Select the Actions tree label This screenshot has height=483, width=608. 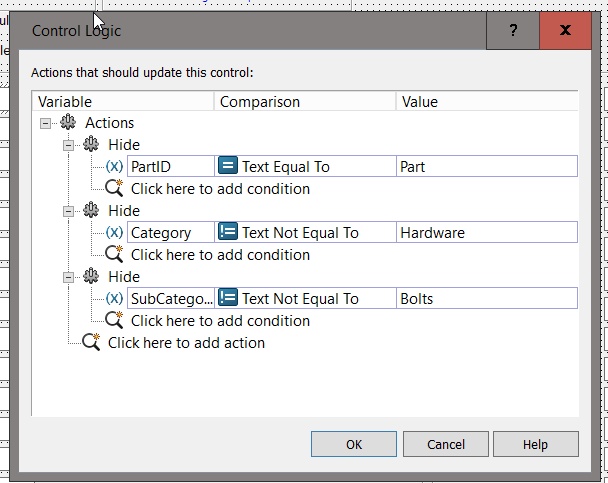pyautogui.click(x=110, y=123)
